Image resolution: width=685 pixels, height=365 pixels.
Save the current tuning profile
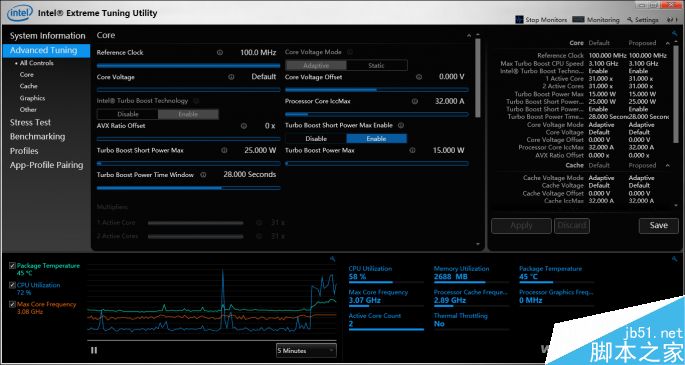(658, 226)
